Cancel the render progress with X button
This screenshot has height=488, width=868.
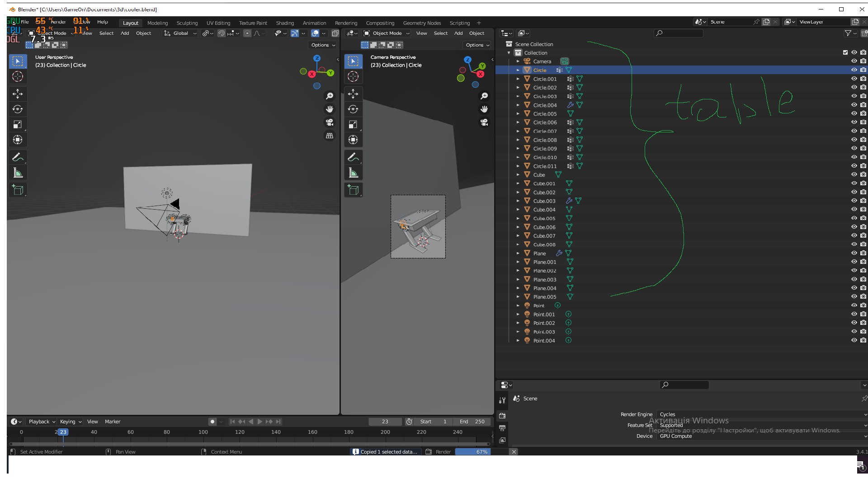tap(514, 452)
